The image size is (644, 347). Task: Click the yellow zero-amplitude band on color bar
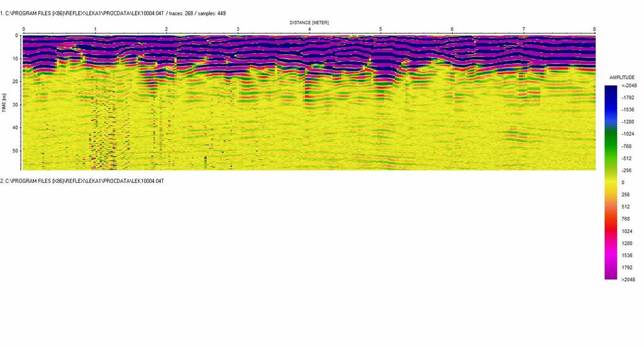[x=611, y=182]
